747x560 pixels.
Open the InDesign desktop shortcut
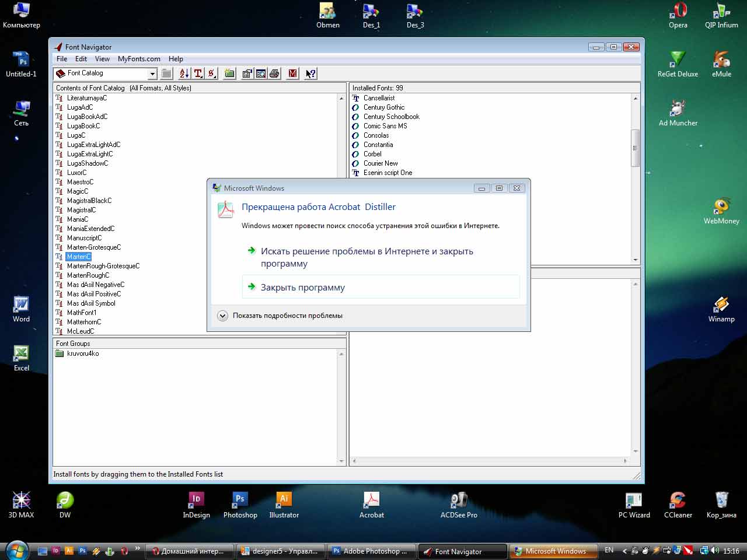tap(196, 505)
